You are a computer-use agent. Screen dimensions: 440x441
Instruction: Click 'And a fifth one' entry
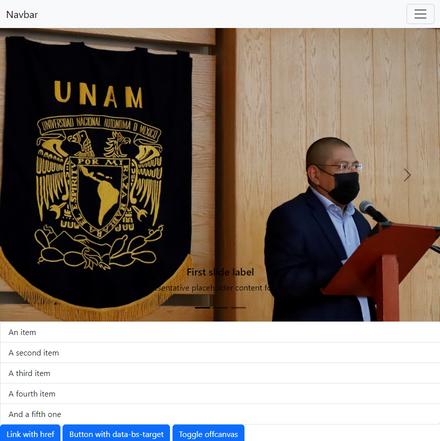[x=220, y=414]
